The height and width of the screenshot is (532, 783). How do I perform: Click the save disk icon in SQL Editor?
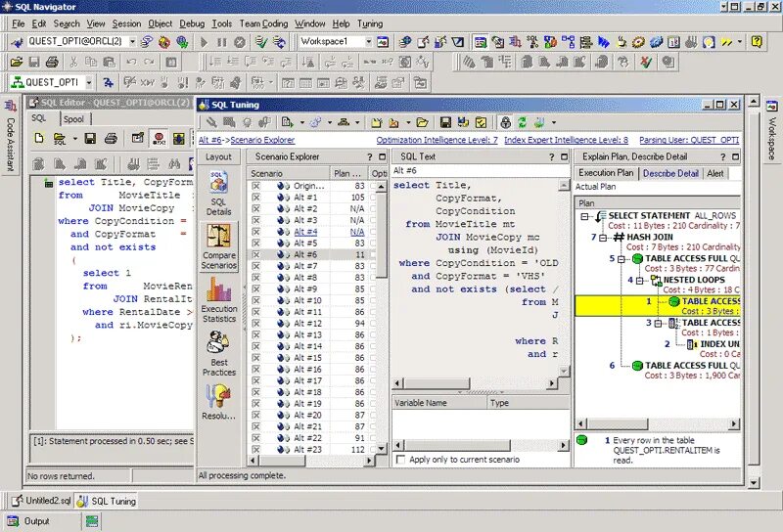90,138
